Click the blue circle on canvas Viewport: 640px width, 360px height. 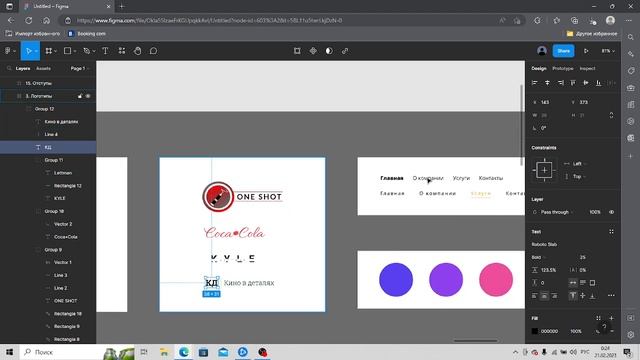[x=396, y=280]
